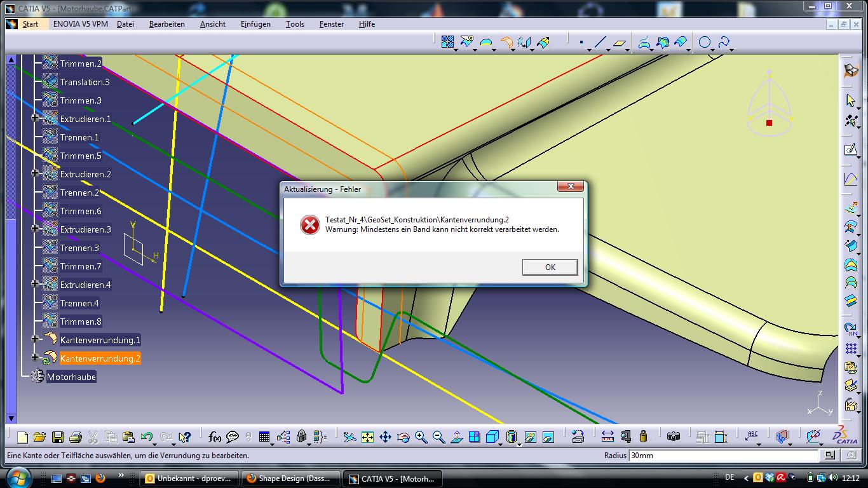Screen dimensions: 868x488
Task: Click the Copy icon
Action: coord(111,437)
